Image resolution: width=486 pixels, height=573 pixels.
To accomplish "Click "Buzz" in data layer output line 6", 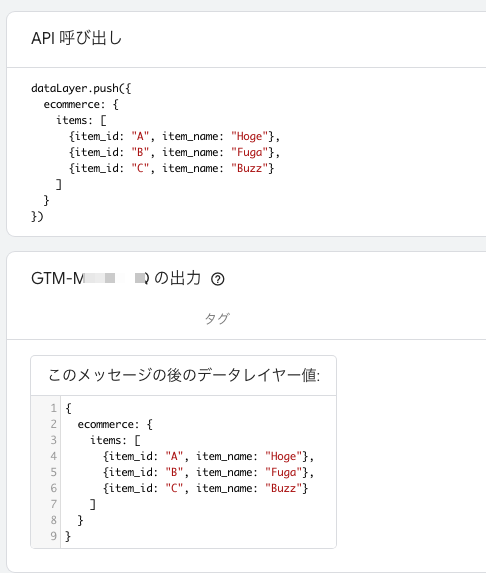I will click(284, 489).
